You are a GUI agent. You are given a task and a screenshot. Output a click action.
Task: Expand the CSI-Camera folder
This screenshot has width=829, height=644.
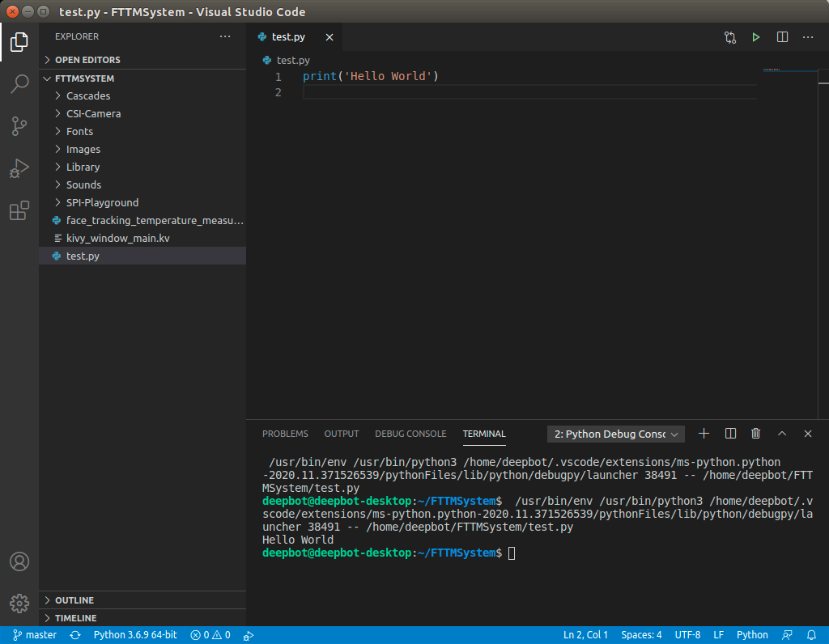tap(142, 113)
